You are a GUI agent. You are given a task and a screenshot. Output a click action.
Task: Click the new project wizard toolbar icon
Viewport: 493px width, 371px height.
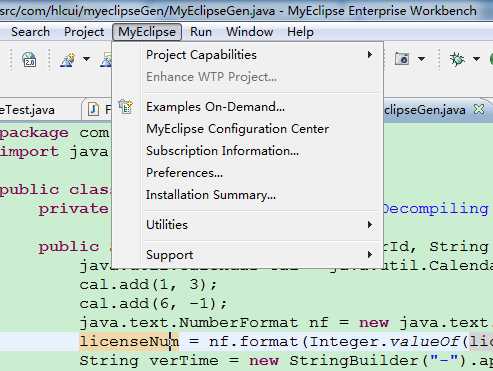point(68,59)
